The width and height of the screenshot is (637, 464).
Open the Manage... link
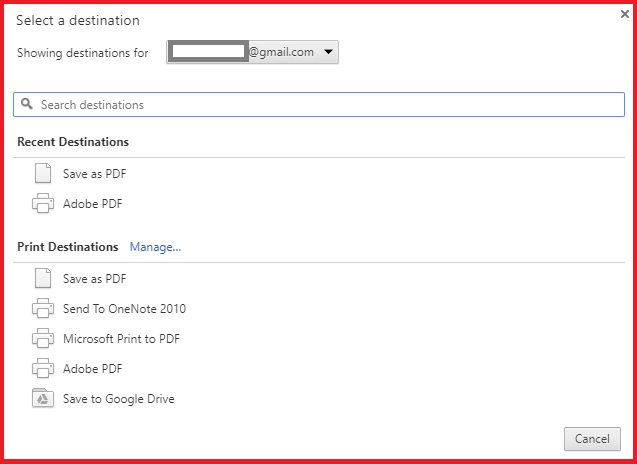155,247
